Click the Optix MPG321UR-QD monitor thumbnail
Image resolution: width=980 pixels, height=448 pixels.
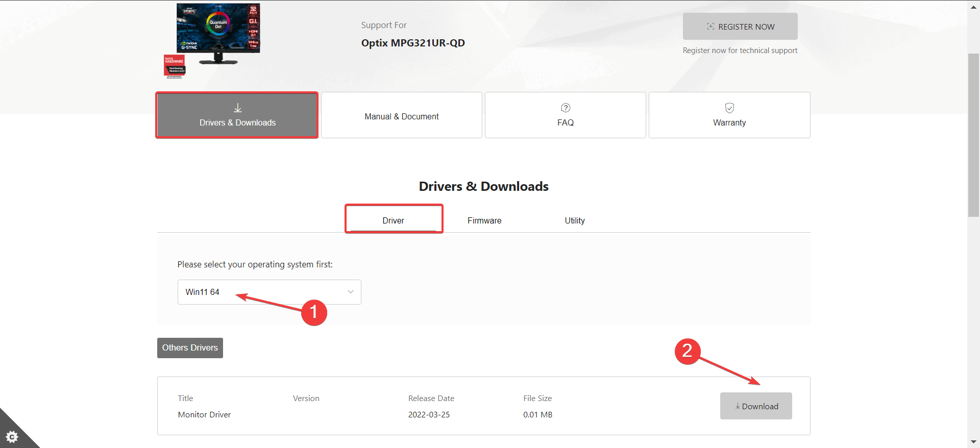coord(218,33)
